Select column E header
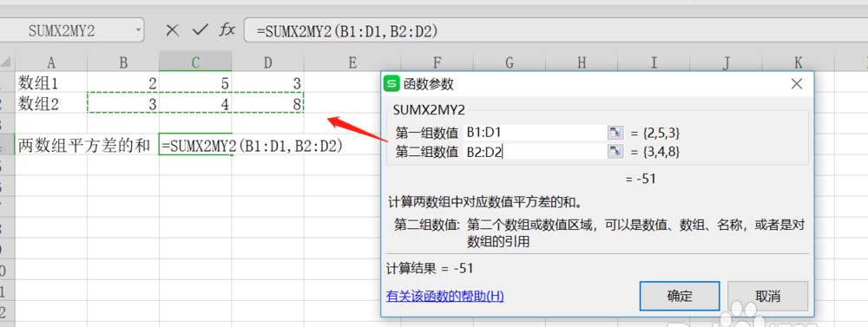 (x=352, y=62)
